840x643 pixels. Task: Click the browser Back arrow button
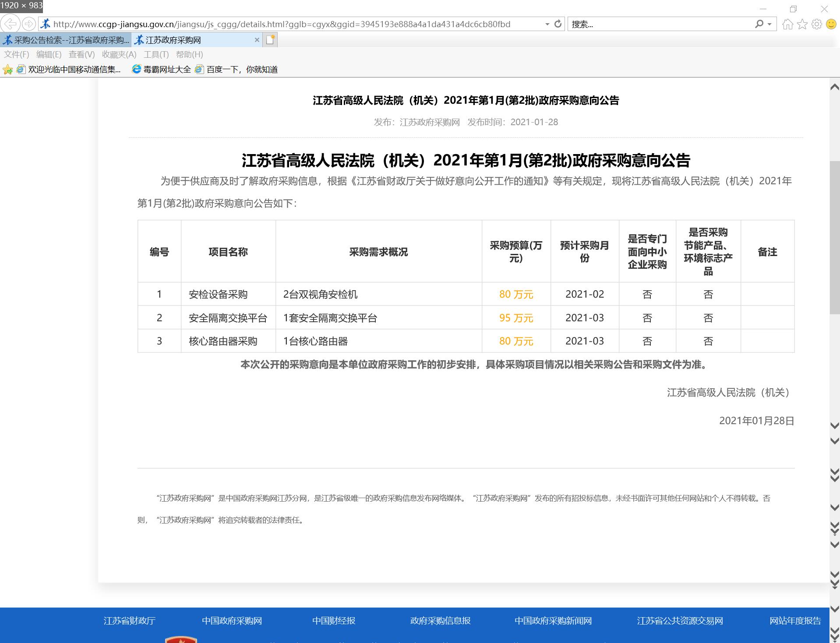click(x=10, y=24)
